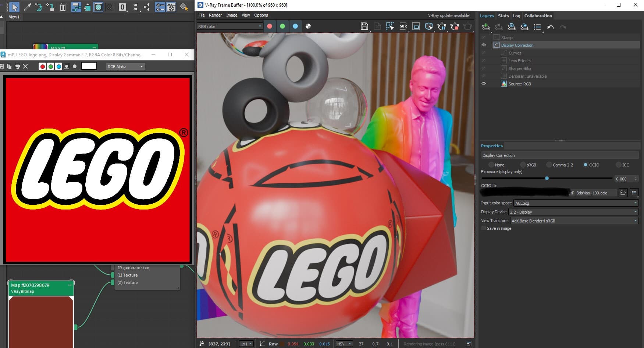
Task: Toggle the red channel in V-Ray Frame Buffer
Action: (270, 26)
